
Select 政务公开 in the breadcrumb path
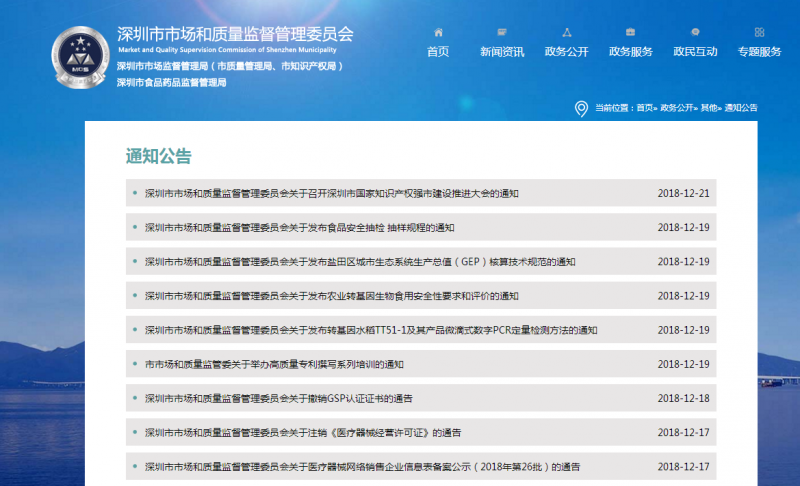click(677, 107)
